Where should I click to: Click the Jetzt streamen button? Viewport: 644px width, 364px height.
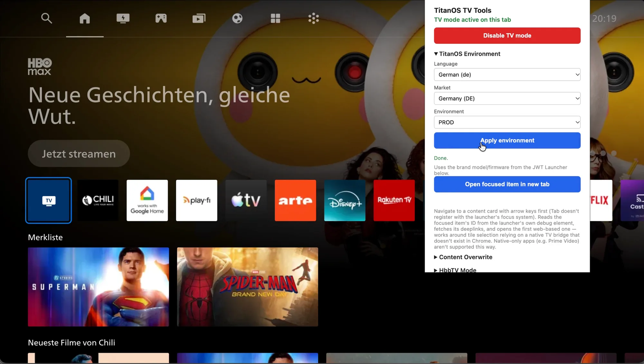[x=79, y=153]
